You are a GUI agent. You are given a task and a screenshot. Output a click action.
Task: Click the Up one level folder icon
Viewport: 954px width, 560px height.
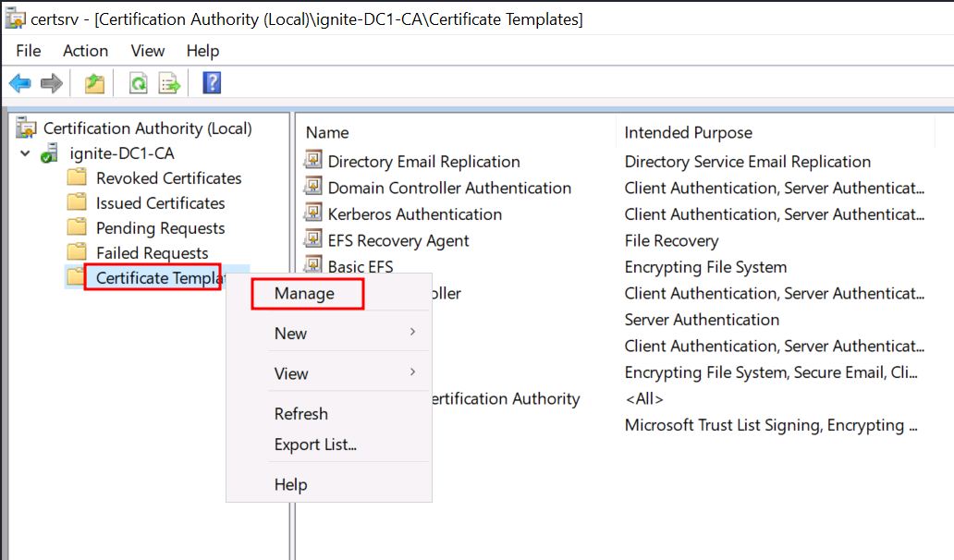(x=94, y=83)
